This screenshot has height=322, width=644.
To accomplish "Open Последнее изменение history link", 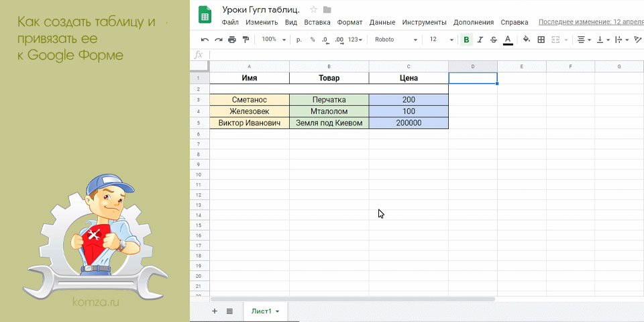I will pyautogui.click(x=590, y=22).
